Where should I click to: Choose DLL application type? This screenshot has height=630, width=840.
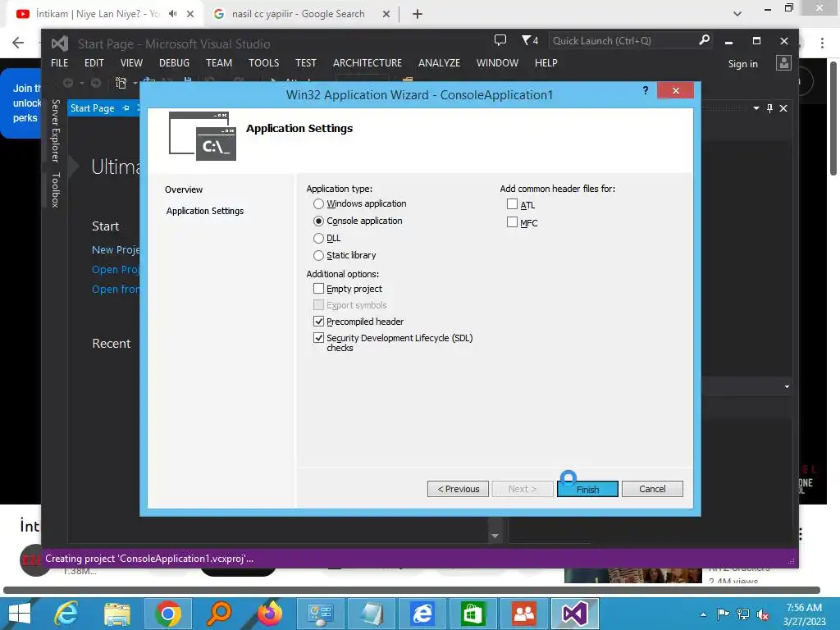click(x=319, y=239)
